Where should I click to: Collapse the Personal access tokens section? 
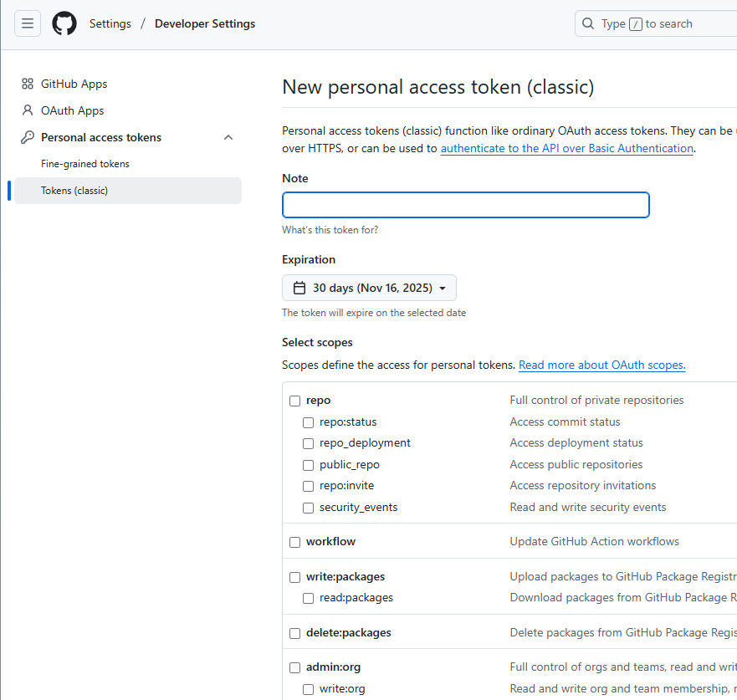(228, 137)
